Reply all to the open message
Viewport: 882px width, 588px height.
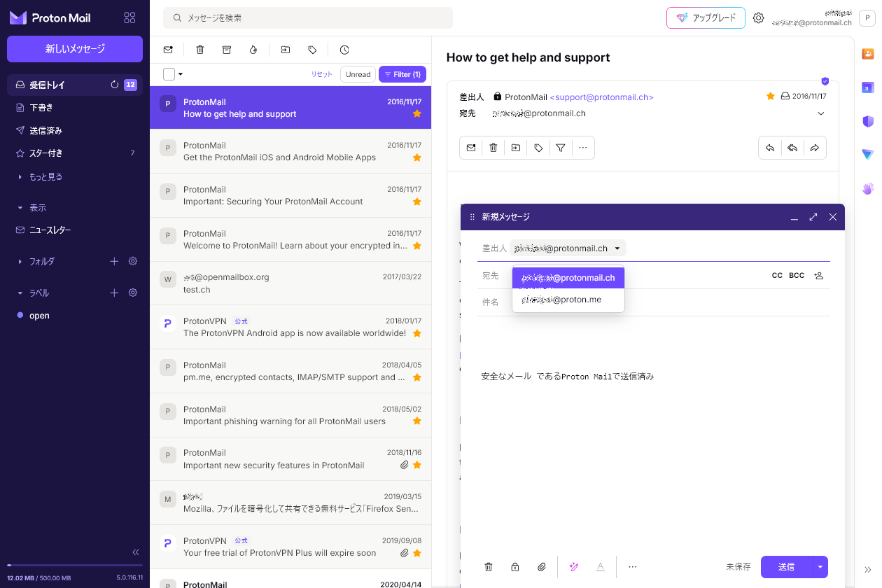792,148
